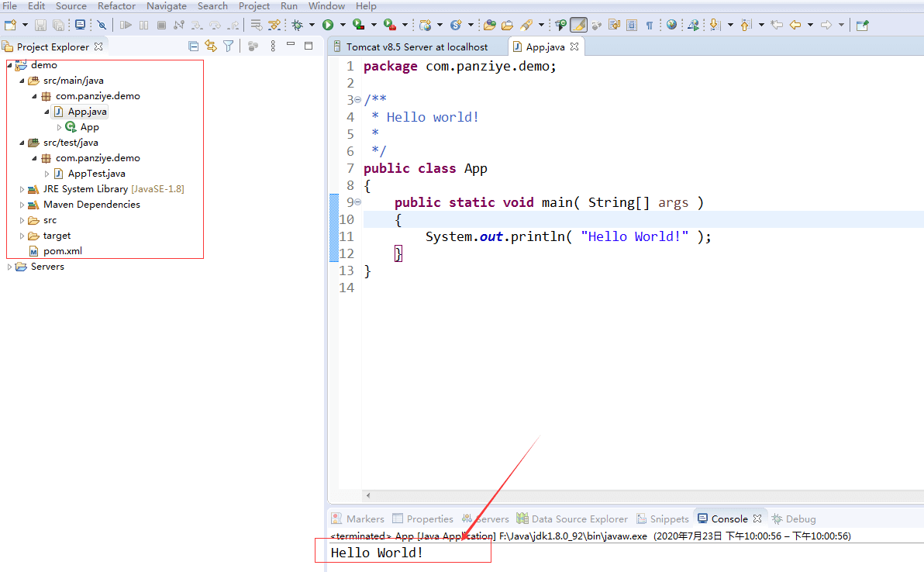Toggle Block Selection Mode icon

point(632,25)
